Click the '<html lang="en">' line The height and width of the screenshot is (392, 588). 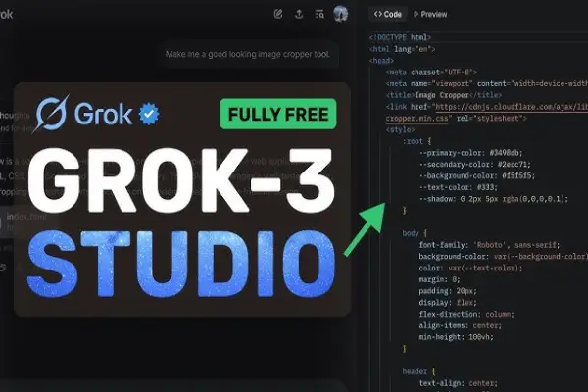(402, 49)
